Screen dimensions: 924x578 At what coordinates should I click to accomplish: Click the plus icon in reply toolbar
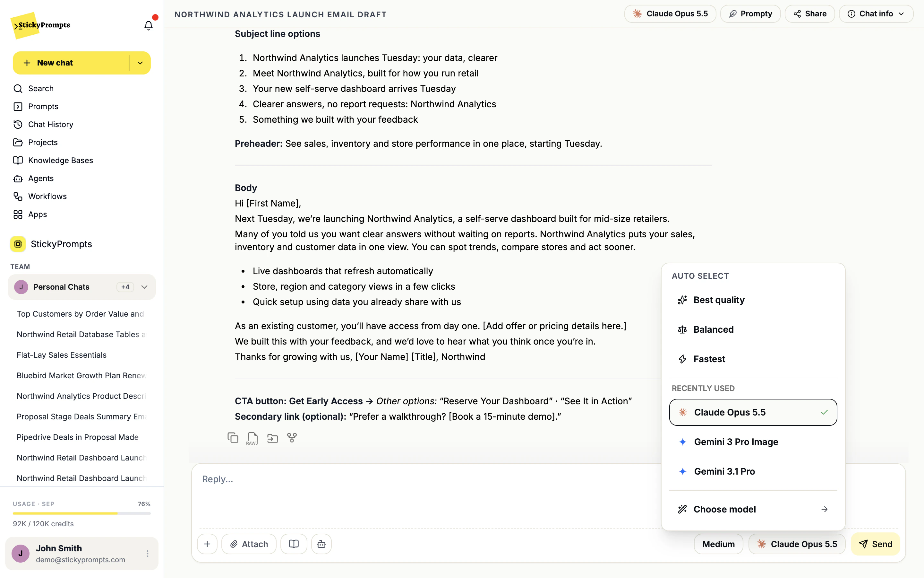(x=207, y=544)
